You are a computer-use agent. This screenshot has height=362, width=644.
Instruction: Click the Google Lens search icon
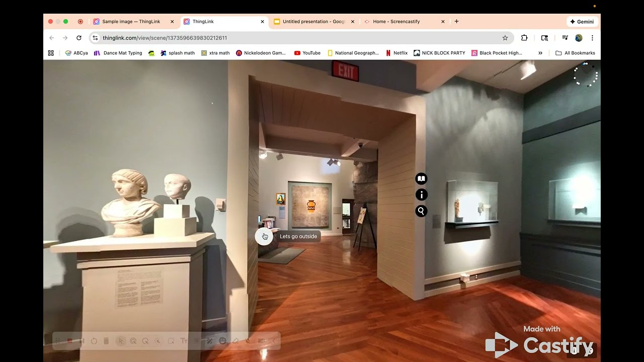click(x=544, y=38)
